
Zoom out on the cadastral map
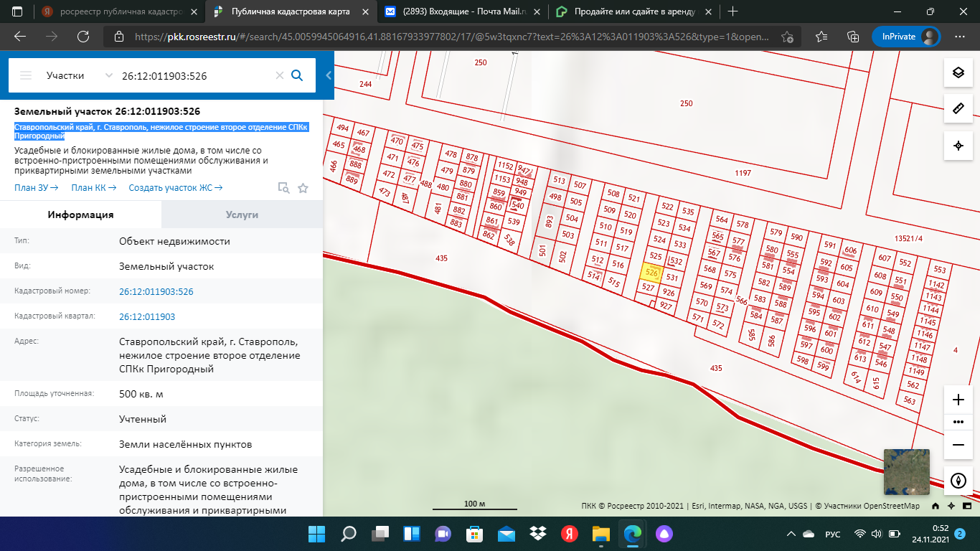coord(958,445)
